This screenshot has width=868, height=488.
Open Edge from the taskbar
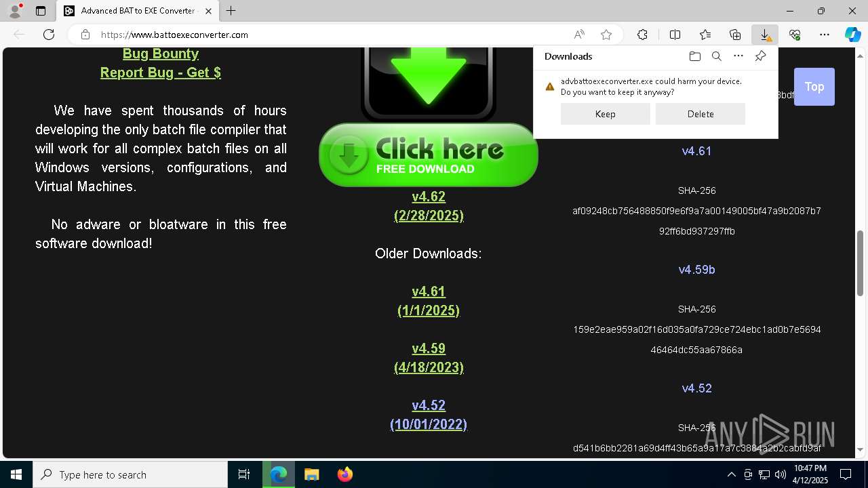[279, 474]
